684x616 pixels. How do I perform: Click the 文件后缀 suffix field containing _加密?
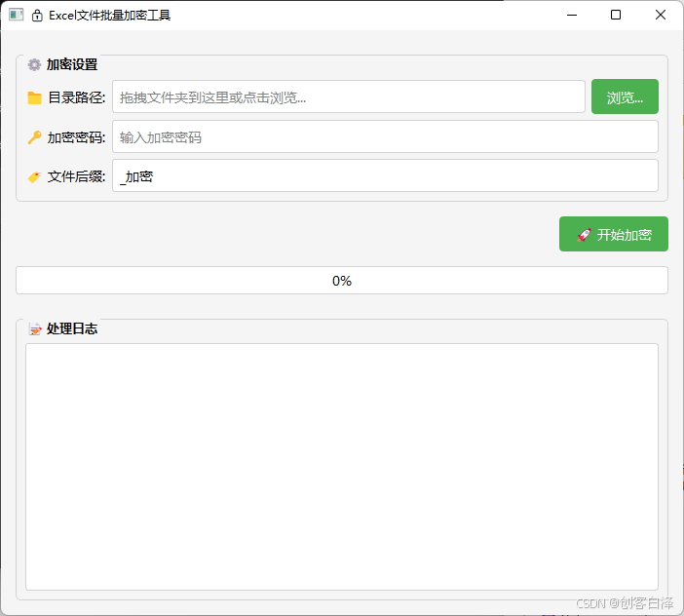[x=385, y=175]
